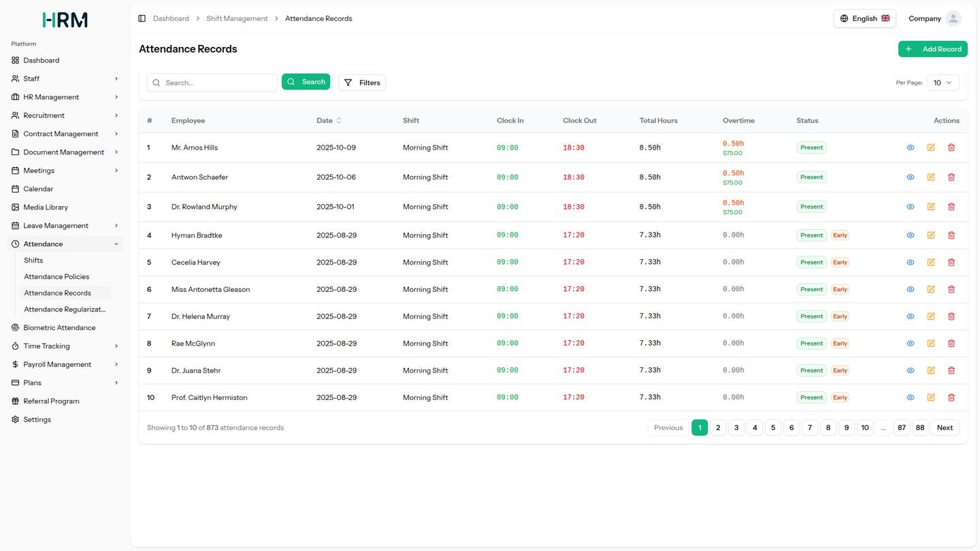Viewport: 980px width, 551px height.
Task: Expand Payroll Management submenu
Action: 65,365
